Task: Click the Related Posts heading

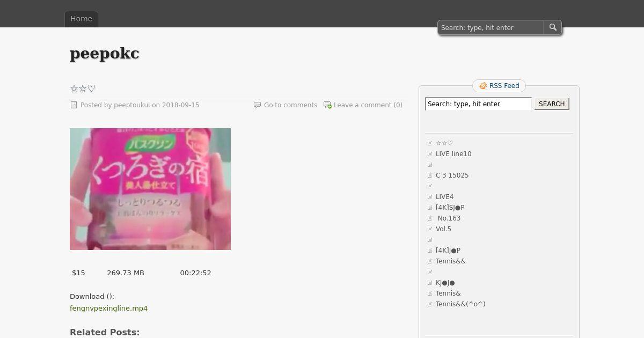Action: point(105,332)
